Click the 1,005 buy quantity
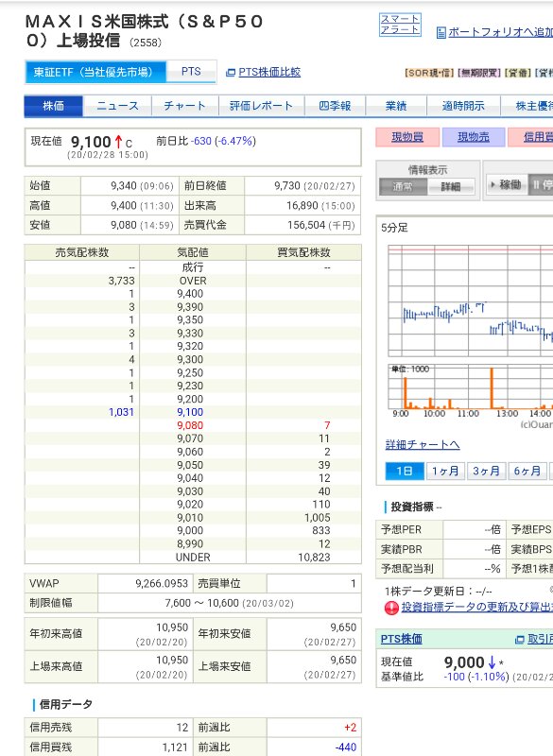This screenshot has width=553, height=756. 318,517
